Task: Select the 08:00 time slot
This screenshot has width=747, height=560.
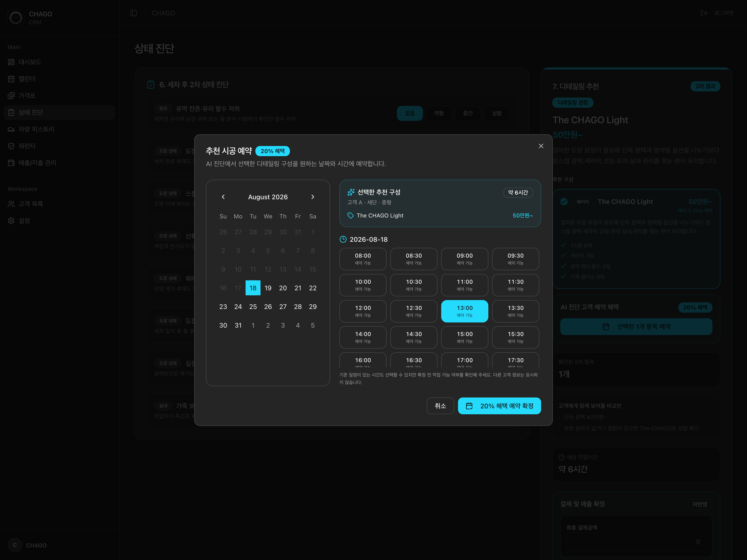Action: click(363, 259)
